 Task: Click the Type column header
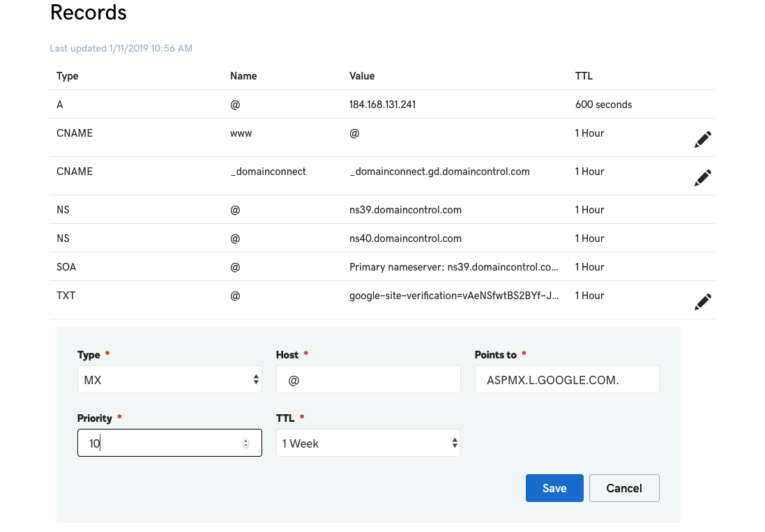(68, 76)
